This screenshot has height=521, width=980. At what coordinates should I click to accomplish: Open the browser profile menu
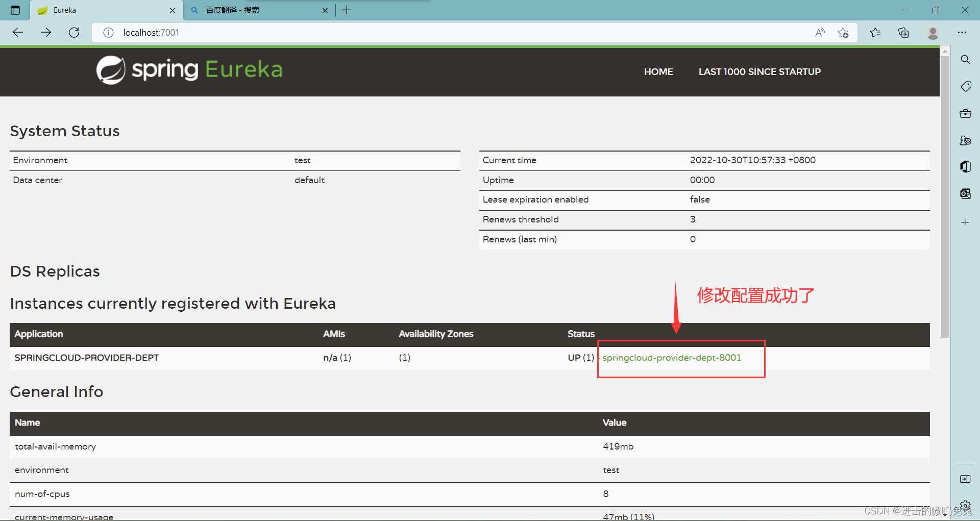pos(933,33)
